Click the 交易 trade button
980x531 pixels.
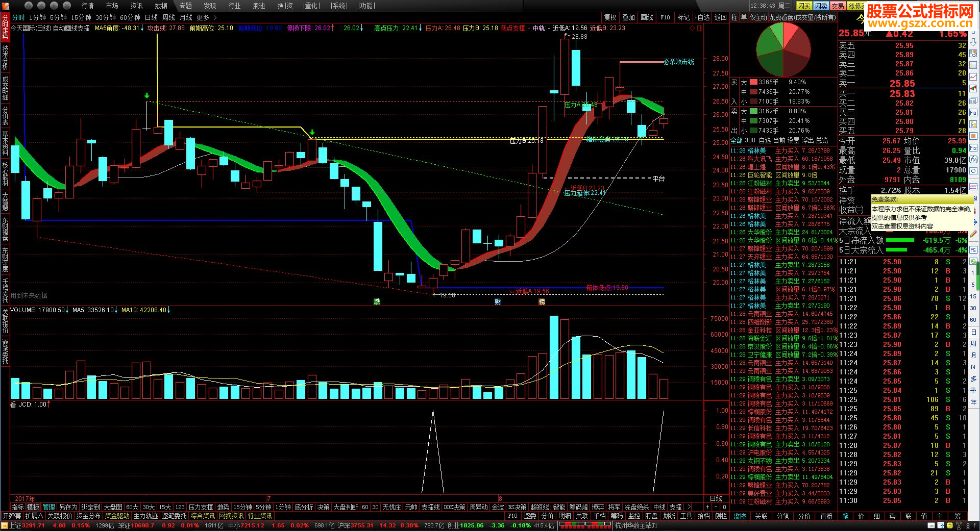click(838, 6)
